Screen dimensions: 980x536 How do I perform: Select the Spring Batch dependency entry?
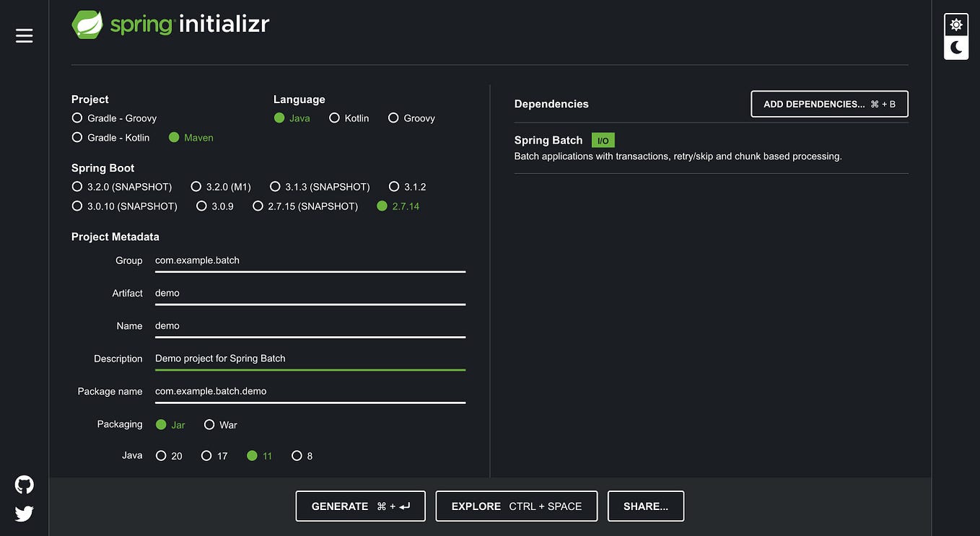[x=548, y=140]
